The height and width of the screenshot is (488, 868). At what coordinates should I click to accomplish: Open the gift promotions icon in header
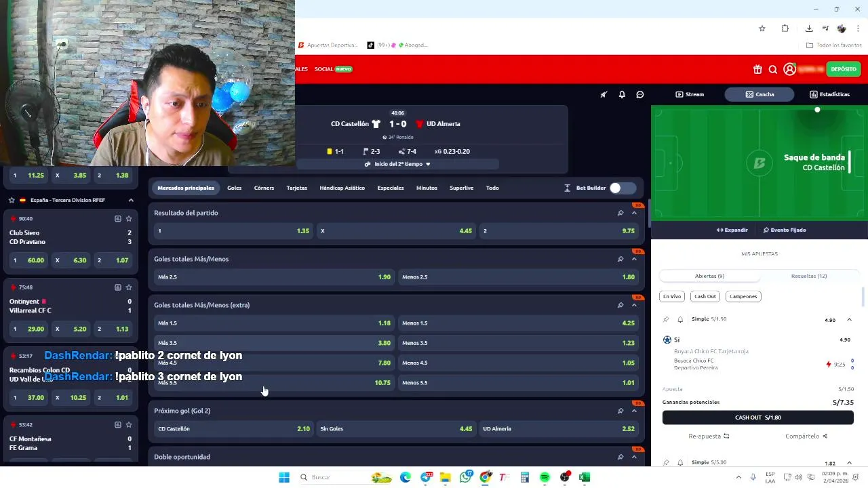click(757, 69)
